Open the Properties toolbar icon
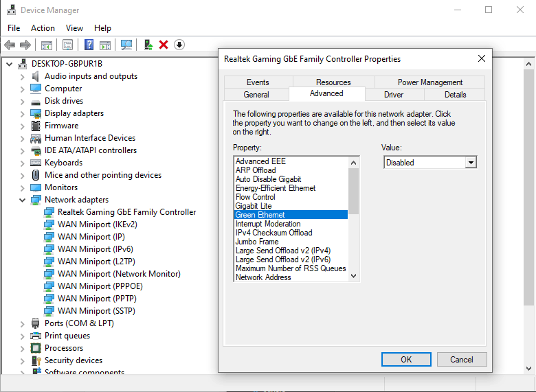 coord(67,45)
